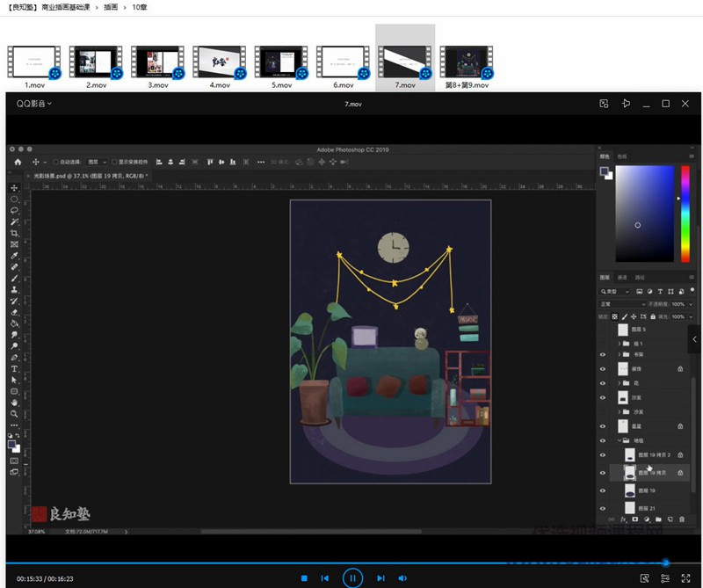Open the QQ影音 title menu dropdown
The height and width of the screenshot is (588, 703).
tap(34, 104)
